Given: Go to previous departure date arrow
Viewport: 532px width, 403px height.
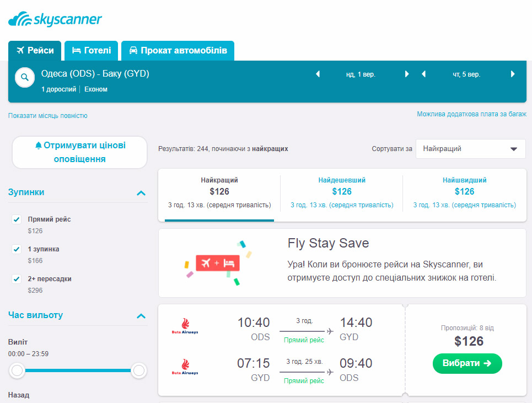Looking at the screenshot, I should pyautogui.click(x=318, y=74).
